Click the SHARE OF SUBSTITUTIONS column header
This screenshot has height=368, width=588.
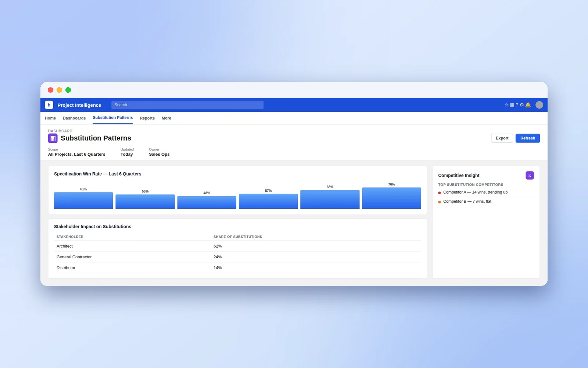238,237
